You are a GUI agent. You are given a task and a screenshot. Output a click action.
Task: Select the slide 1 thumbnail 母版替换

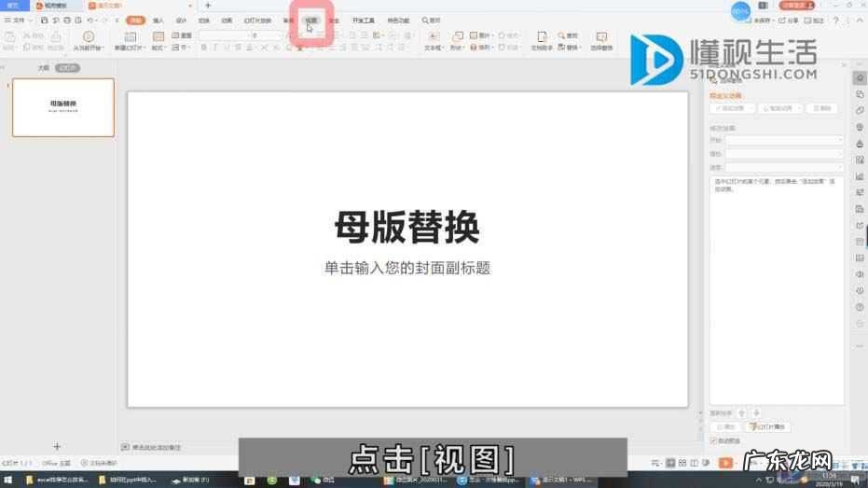(63, 107)
